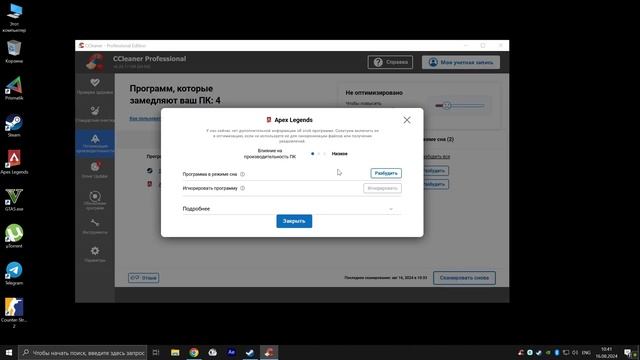Click the ENG language indicator
Image resolution: width=640 pixels, height=360 pixels.
point(586,352)
